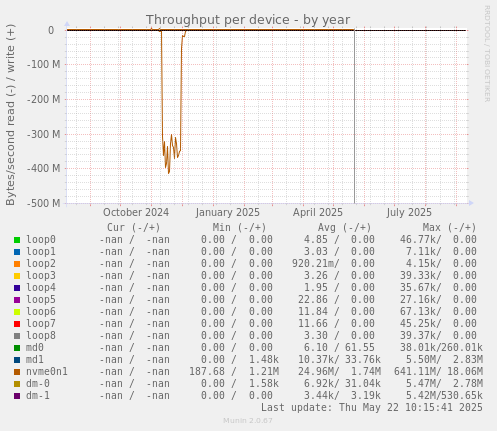The height and width of the screenshot is (431, 497).
Task: Click the loop6 legend label
Action: pos(41,312)
